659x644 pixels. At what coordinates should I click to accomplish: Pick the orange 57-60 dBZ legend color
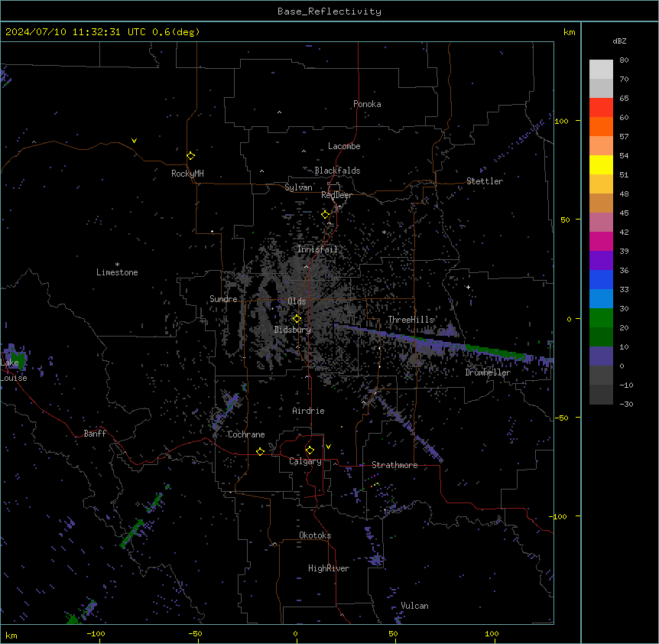tap(601, 126)
